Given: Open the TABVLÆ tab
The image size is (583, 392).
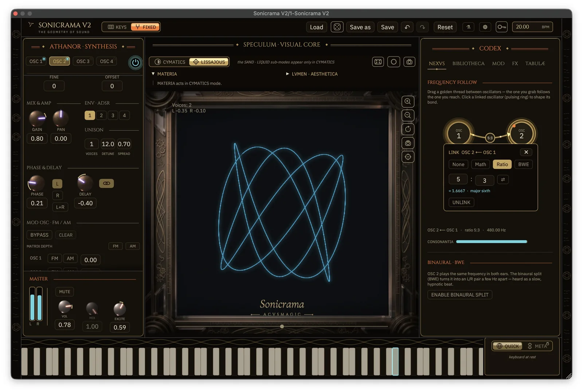Looking at the screenshot, I should (535, 63).
